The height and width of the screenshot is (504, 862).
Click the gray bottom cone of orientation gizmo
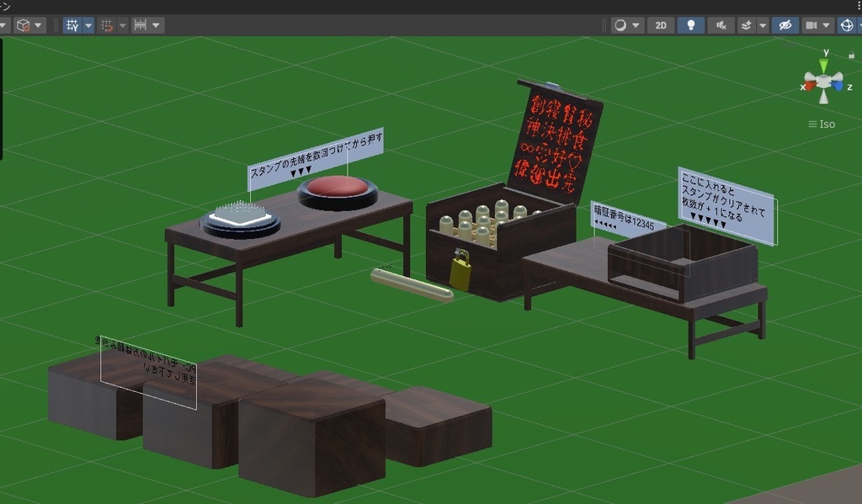823,98
